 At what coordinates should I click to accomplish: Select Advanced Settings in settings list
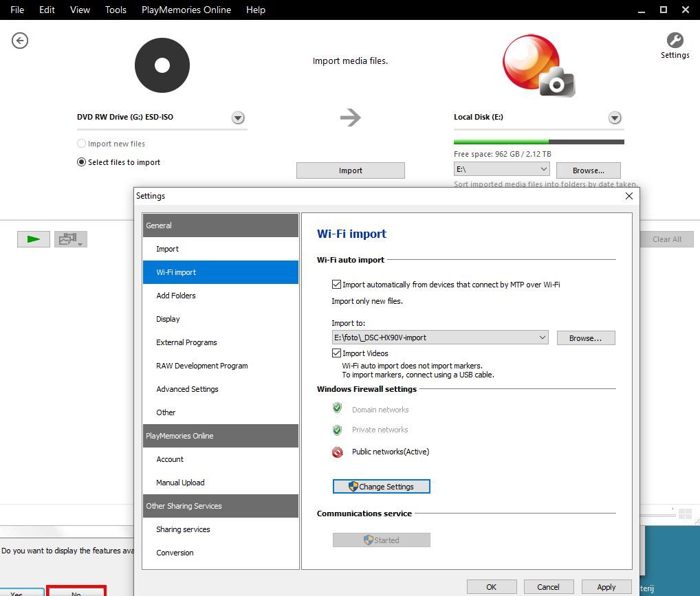187,389
